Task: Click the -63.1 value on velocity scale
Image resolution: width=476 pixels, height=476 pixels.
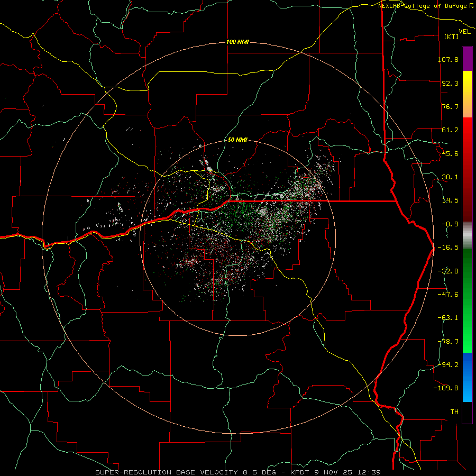Action: [448, 318]
